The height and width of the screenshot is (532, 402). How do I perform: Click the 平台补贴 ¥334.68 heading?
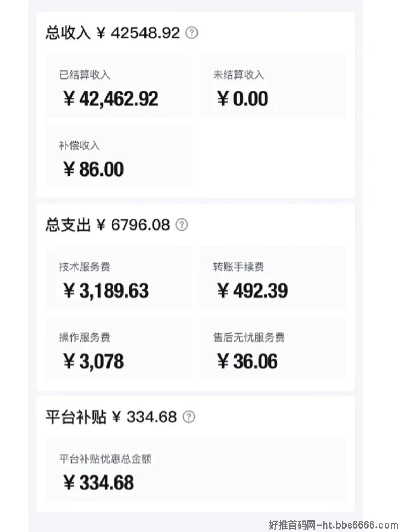click(x=111, y=417)
